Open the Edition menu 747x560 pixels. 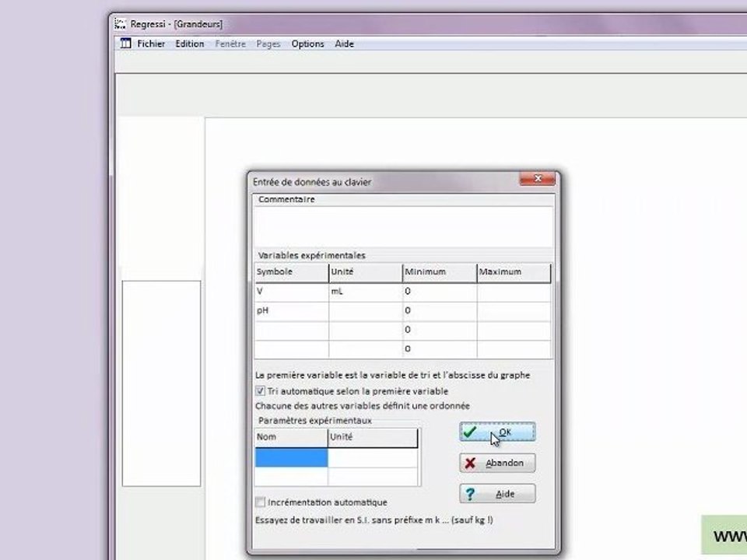coord(190,44)
